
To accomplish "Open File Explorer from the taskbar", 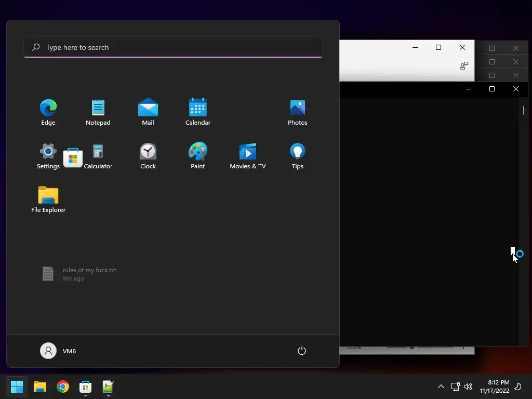I will point(39,387).
